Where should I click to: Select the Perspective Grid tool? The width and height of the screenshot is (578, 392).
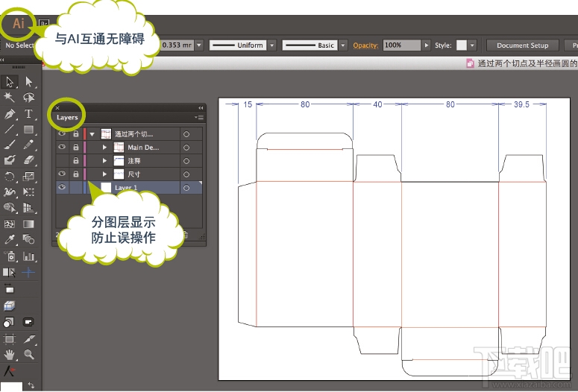point(28,208)
